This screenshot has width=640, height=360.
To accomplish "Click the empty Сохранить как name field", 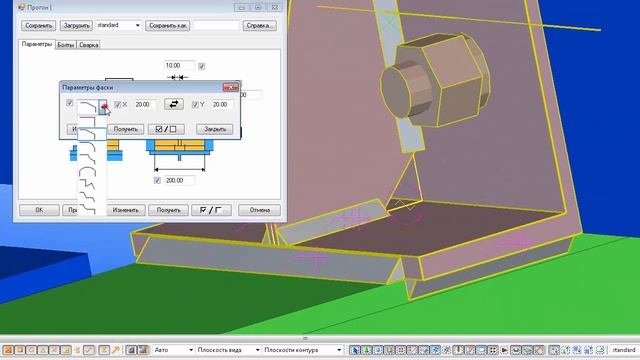I will (x=216, y=25).
